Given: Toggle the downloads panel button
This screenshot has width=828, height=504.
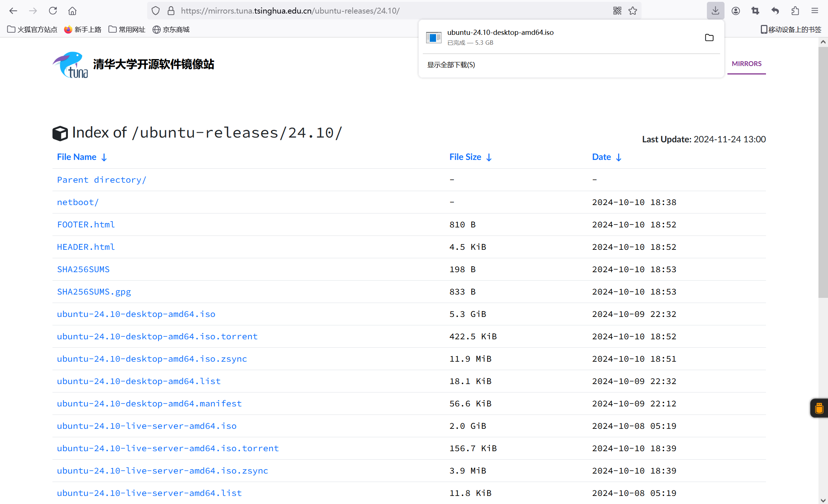Looking at the screenshot, I should [715, 11].
